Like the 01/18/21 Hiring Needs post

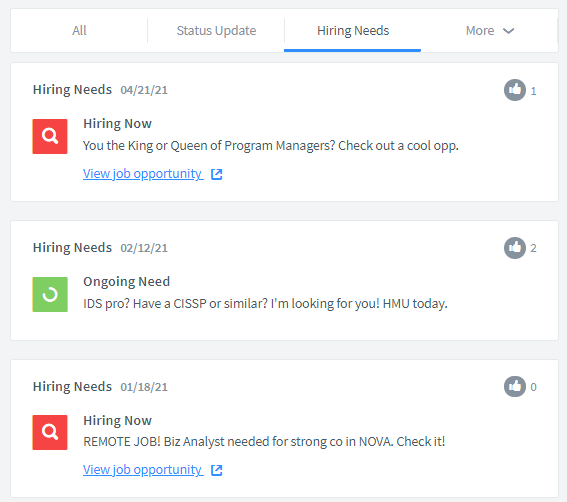point(515,386)
